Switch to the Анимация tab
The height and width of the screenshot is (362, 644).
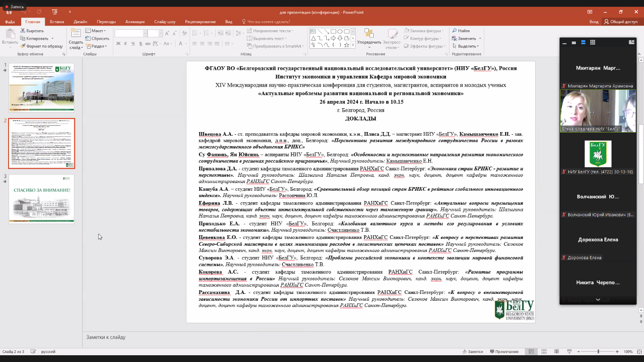[x=135, y=22]
